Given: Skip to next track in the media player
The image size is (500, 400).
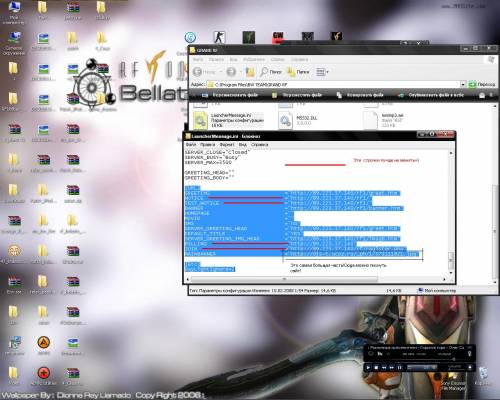Looking at the screenshot, I should [392, 367].
